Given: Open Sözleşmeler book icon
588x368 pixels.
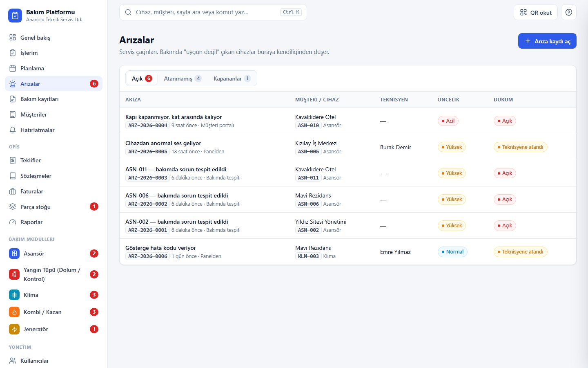Looking at the screenshot, I should (13, 176).
